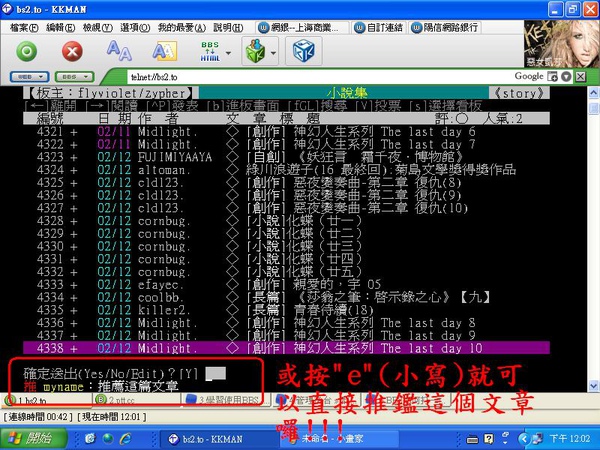Open the green BBS mode dropdown

[x=74, y=77]
